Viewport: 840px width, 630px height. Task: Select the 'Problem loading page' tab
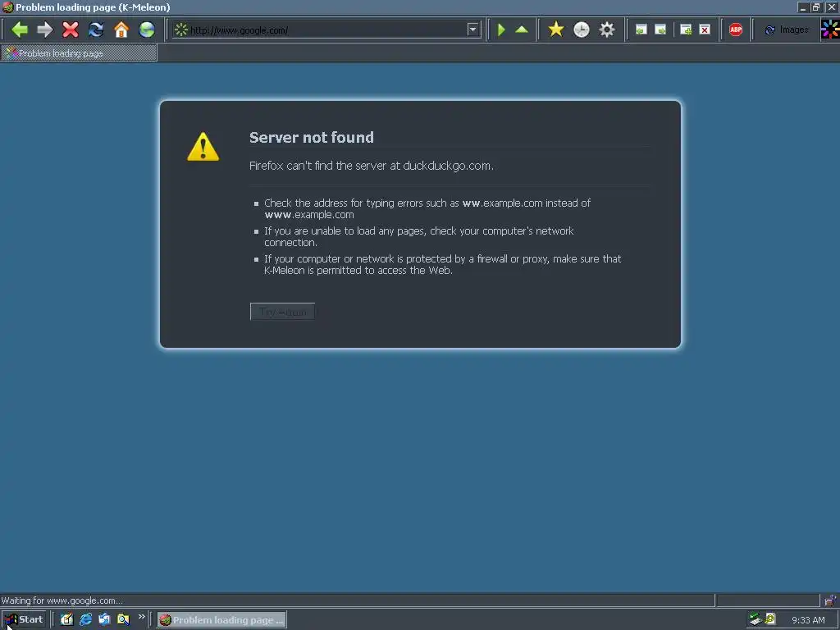[79, 53]
